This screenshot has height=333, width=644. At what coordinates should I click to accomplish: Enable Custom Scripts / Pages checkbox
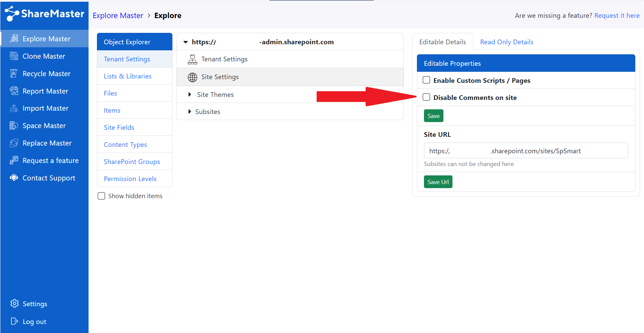tap(426, 80)
